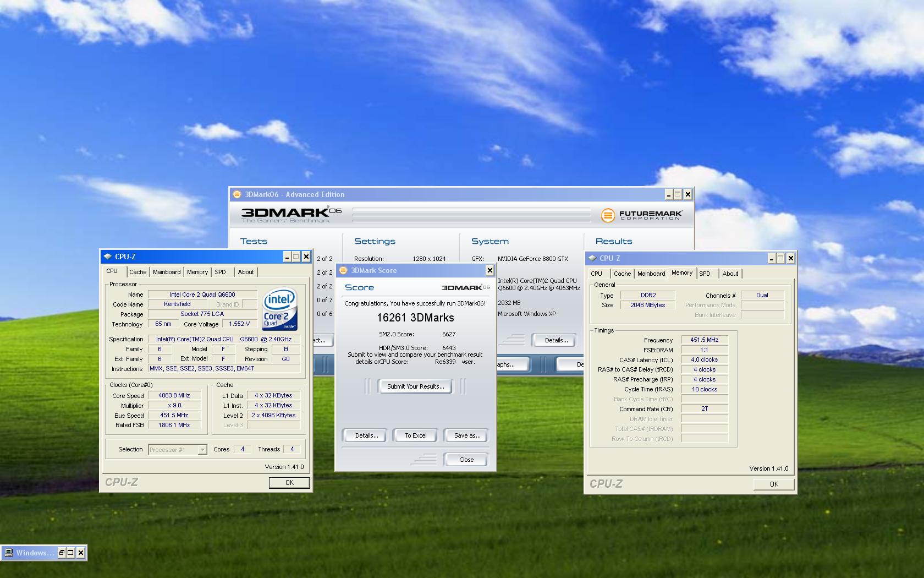Click the CAS# Latency 4.0 clocks value
Viewport: 924px width, 578px height.
pyautogui.click(x=705, y=359)
